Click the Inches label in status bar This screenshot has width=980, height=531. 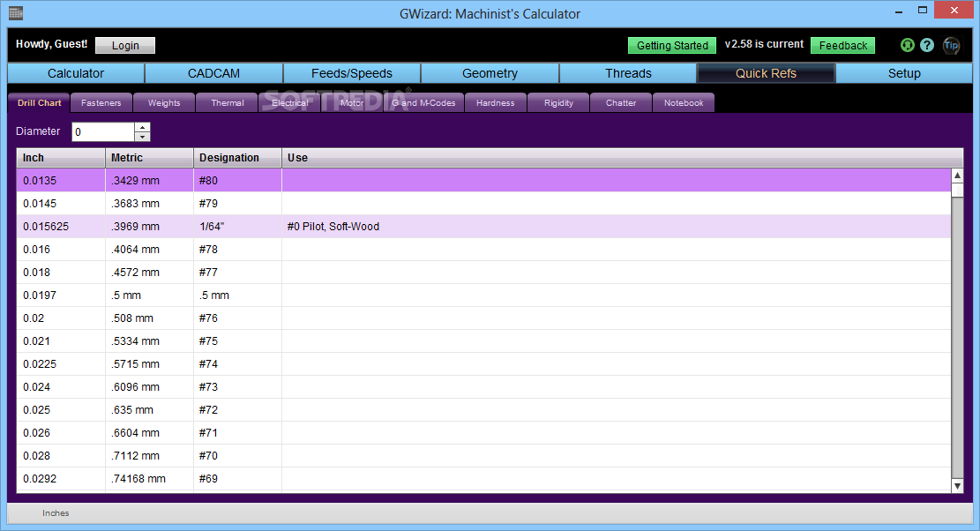point(56,512)
